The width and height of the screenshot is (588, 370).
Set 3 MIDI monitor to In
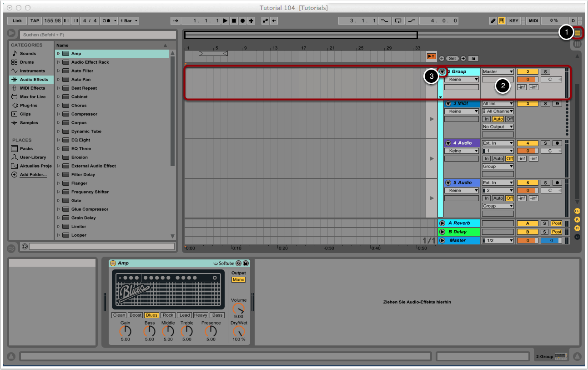pyautogui.click(x=486, y=119)
